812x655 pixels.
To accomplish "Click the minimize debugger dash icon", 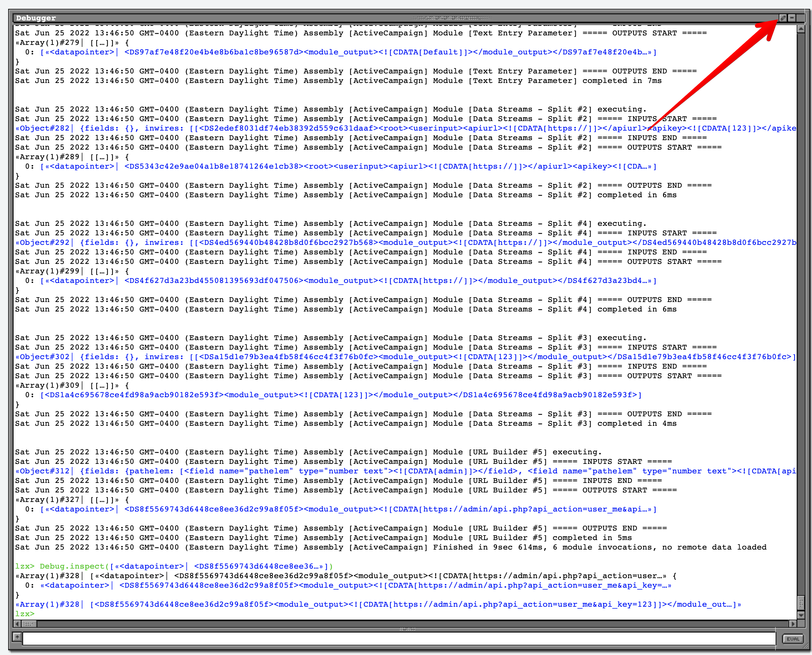I will (x=792, y=18).
